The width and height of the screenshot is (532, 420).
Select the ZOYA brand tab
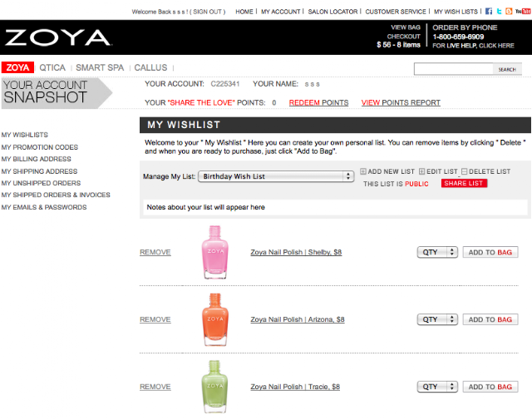coord(17,67)
